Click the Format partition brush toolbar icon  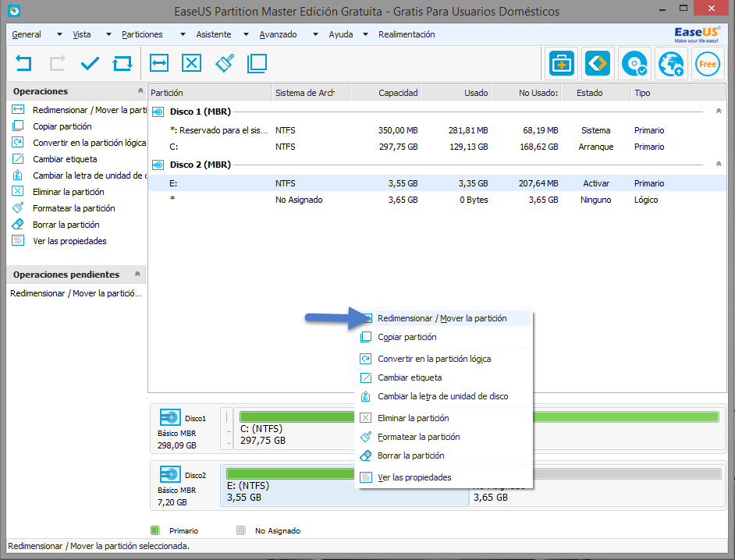225,63
